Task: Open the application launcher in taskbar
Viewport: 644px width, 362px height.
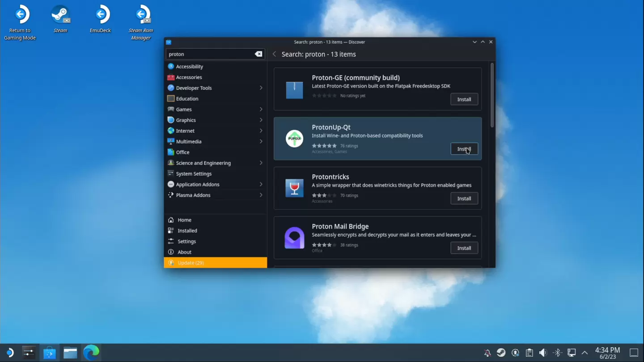Action: point(9,353)
